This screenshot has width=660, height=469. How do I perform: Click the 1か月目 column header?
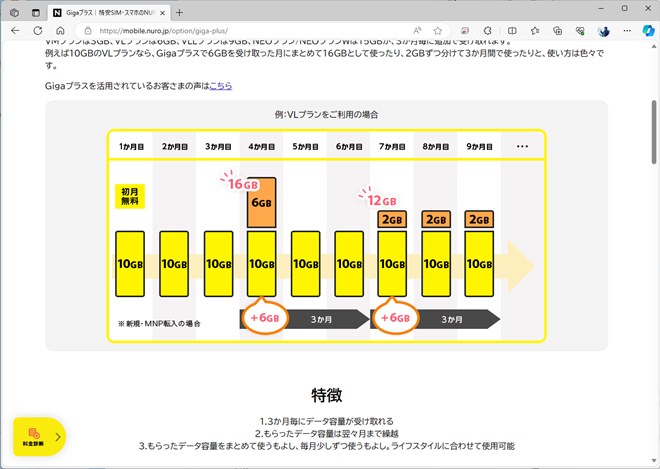coord(131,147)
